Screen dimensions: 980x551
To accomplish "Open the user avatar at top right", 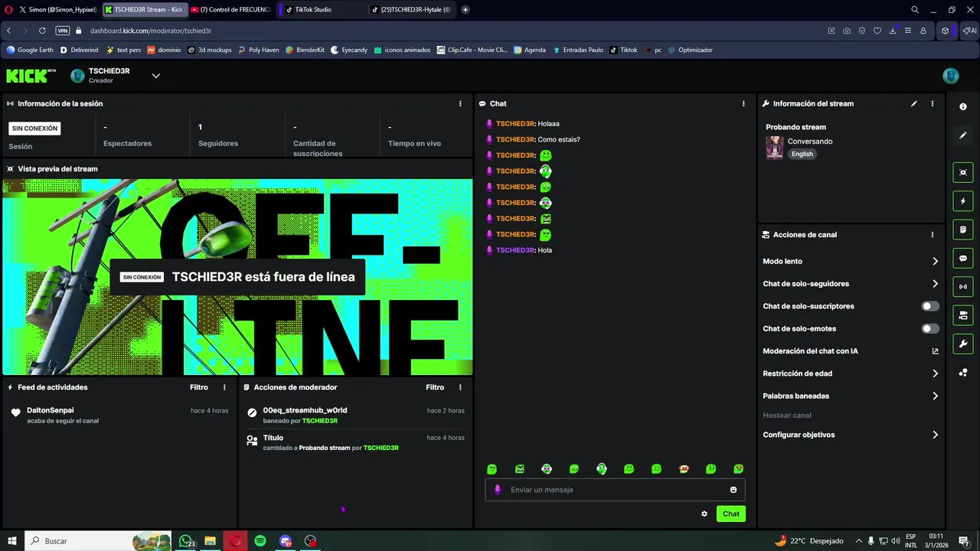I will (951, 76).
